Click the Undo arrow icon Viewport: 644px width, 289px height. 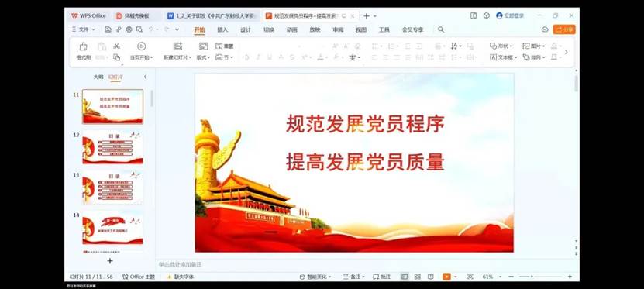[x=151, y=29]
